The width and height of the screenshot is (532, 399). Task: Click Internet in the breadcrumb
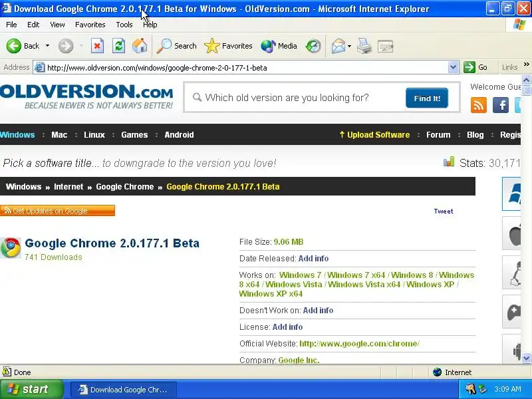[68, 187]
